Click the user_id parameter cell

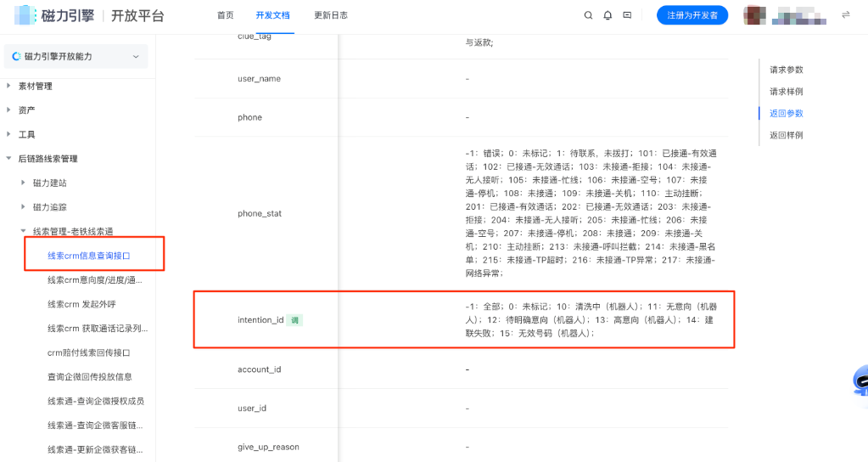tap(252, 408)
